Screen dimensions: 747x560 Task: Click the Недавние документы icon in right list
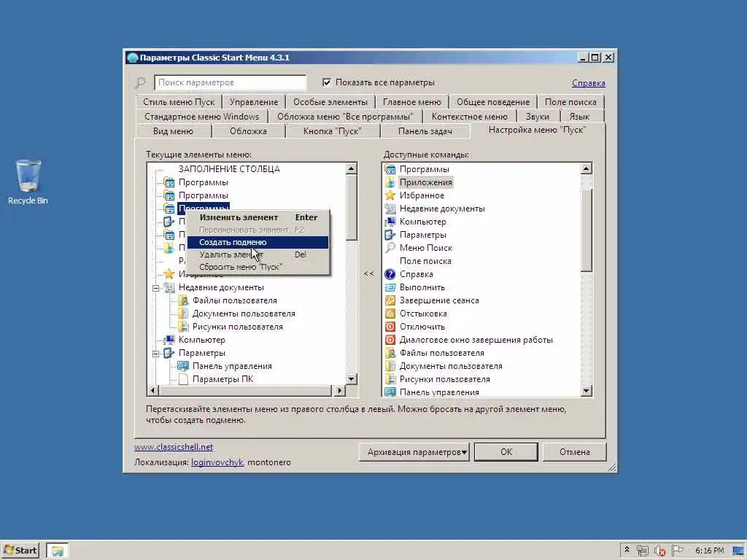click(390, 209)
